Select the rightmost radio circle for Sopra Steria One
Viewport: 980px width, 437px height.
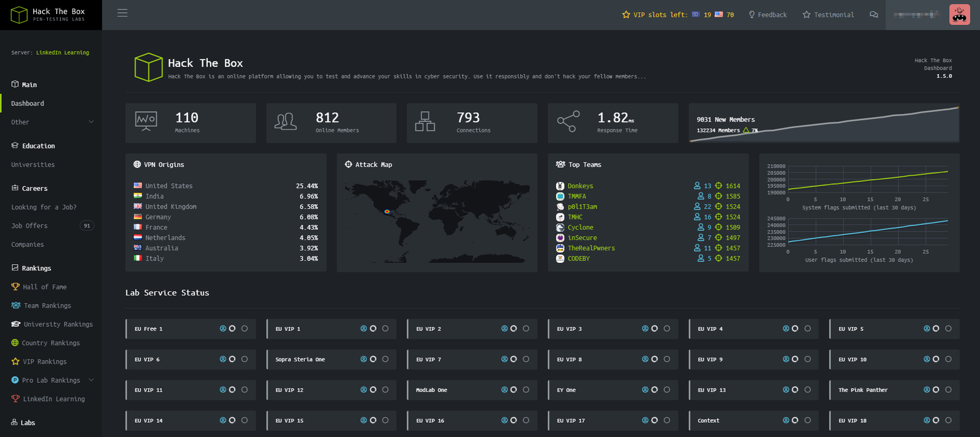tap(385, 359)
